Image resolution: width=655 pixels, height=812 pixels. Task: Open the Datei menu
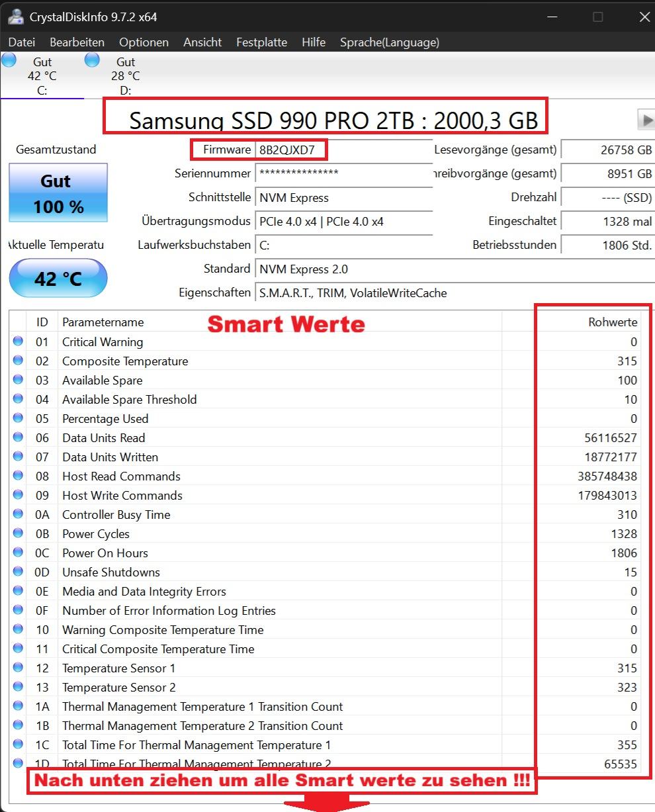22,42
